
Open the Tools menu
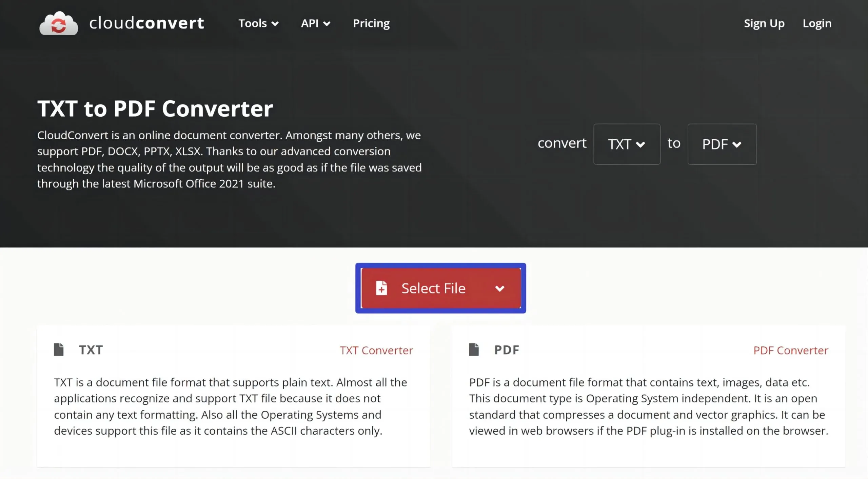258,23
